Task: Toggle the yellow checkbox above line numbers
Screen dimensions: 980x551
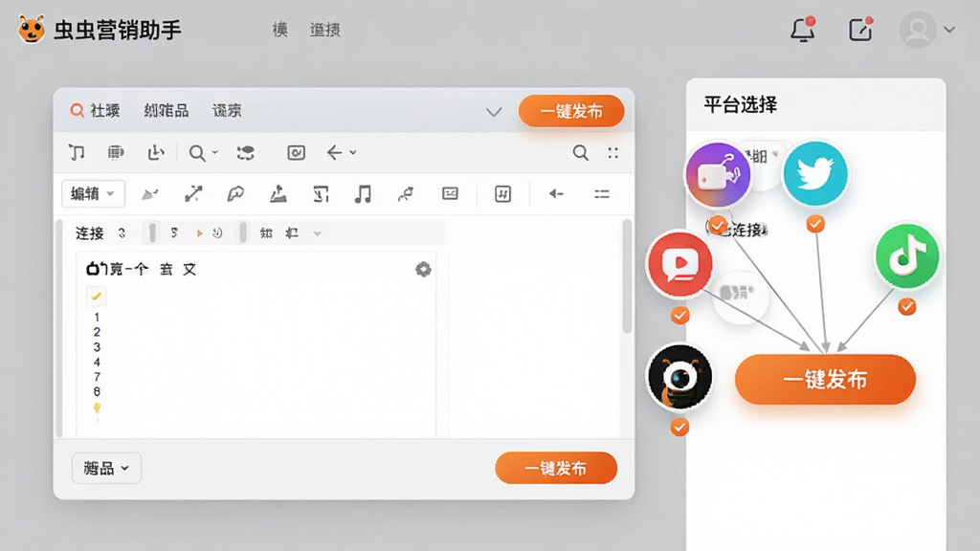Action: (x=97, y=297)
